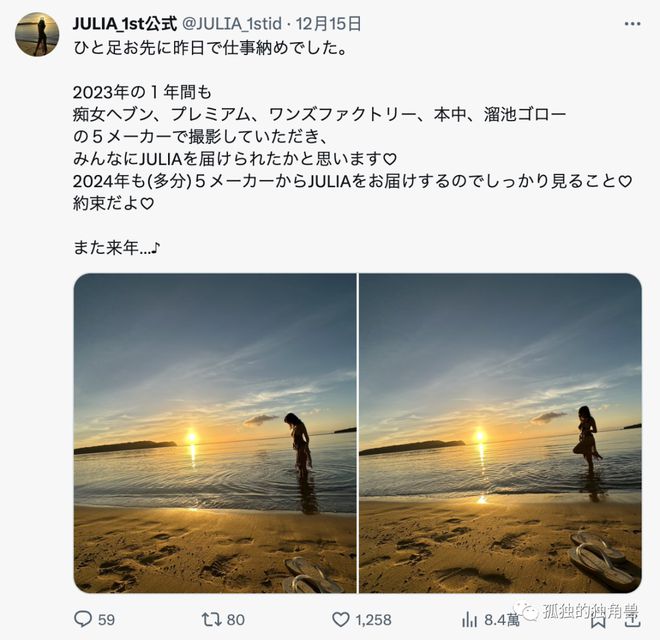660x640 pixels.
Task: Click the share upload icon
Action: point(632,619)
